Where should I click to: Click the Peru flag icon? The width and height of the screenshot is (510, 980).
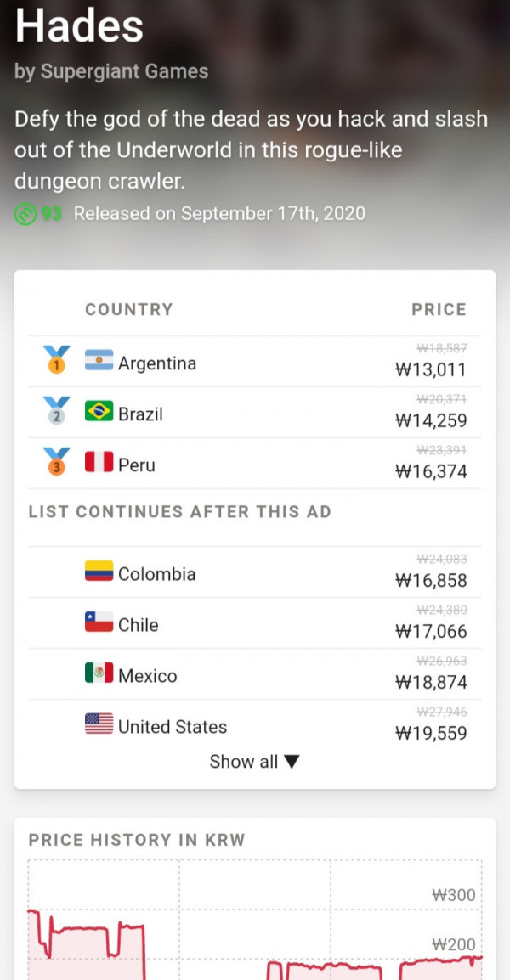click(x=99, y=462)
